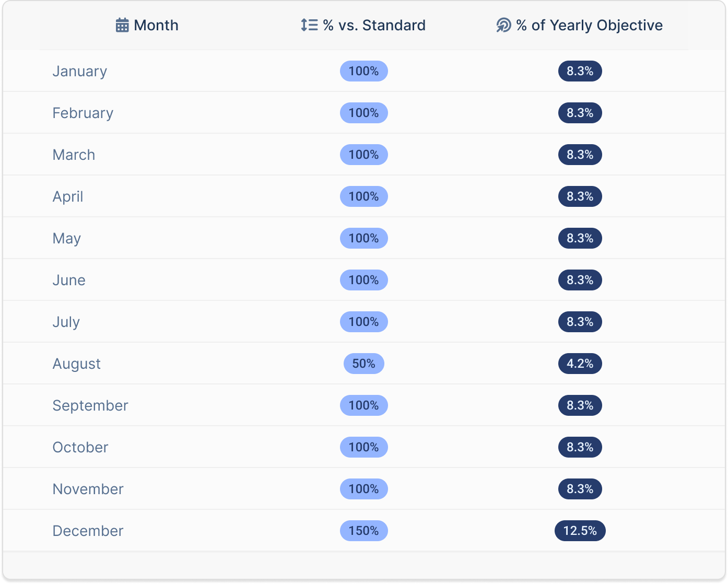Click August's 4.2% yearly objective badge
The width and height of the screenshot is (728, 584).
(580, 364)
